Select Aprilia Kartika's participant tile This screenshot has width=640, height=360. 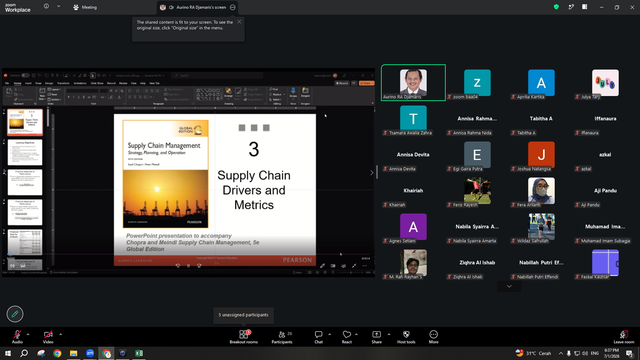(x=541, y=82)
